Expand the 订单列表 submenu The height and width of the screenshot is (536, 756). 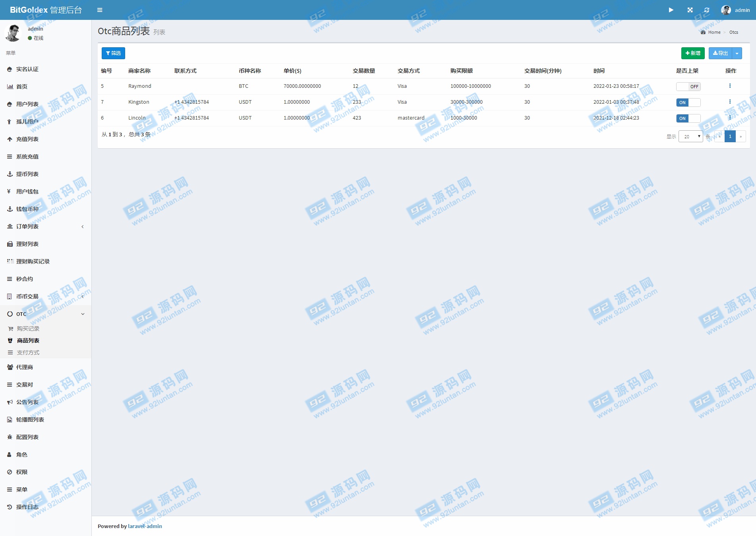tap(46, 226)
